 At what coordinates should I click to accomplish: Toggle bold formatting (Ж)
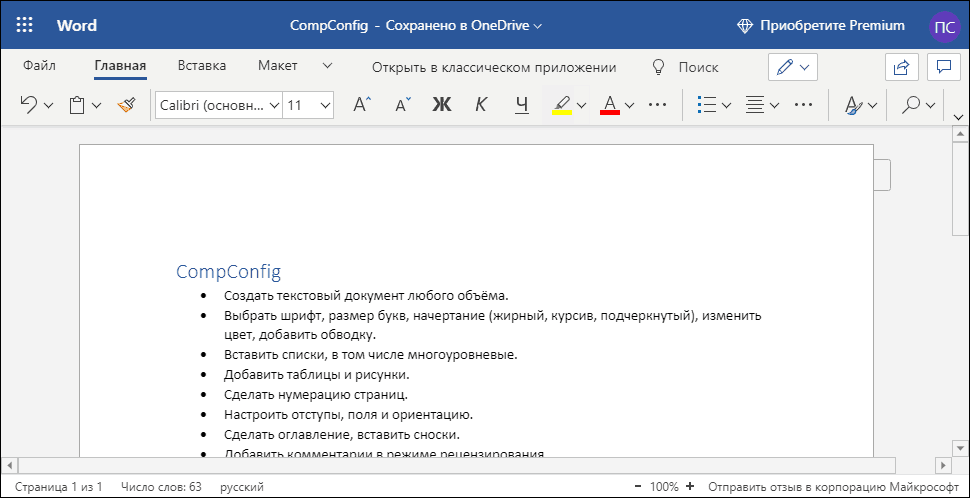[x=442, y=104]
